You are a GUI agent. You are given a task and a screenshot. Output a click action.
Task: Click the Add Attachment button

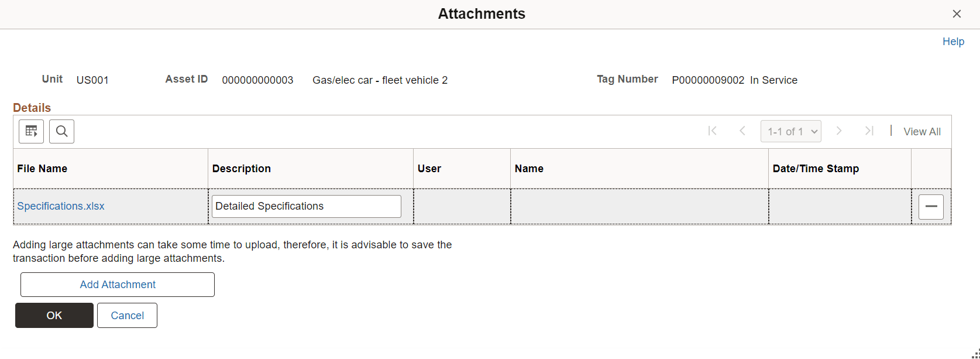click(x=117, y=285)
